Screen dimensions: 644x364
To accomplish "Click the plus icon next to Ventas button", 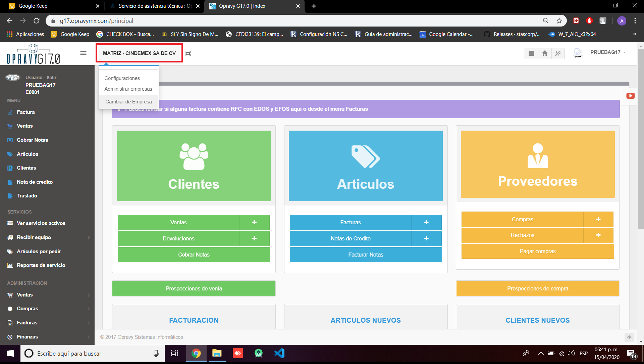I will click(254, 222).
